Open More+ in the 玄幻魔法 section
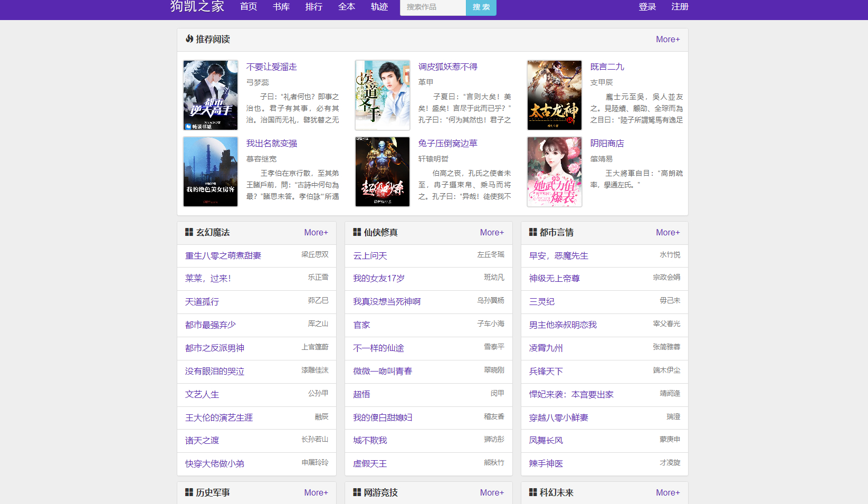Viewport: 868px width, 504px height. pyautogui.click(x=316, y=233)
